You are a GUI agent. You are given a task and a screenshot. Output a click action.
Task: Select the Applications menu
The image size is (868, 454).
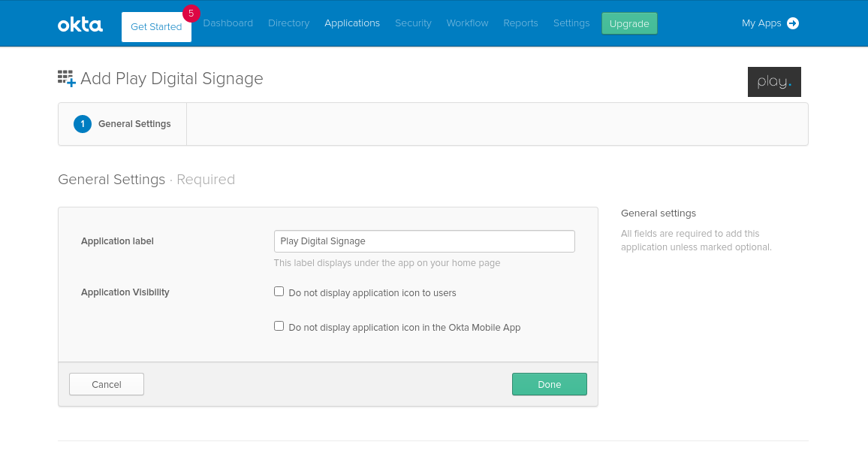point(352,23)
